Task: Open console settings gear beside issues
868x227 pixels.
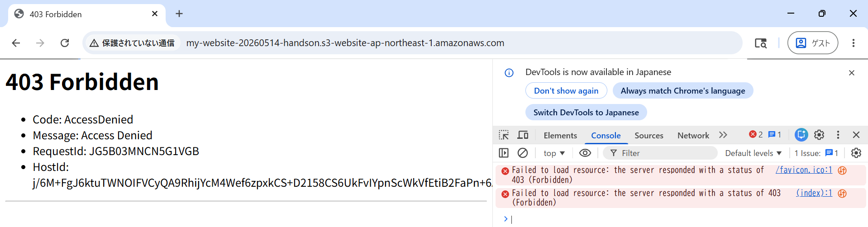Action: [856, 153]
